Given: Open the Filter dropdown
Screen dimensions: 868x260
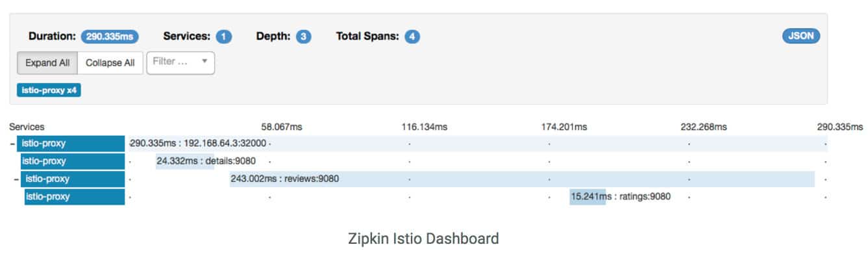Looking at the screenshot, I should [x=180, y=62].
